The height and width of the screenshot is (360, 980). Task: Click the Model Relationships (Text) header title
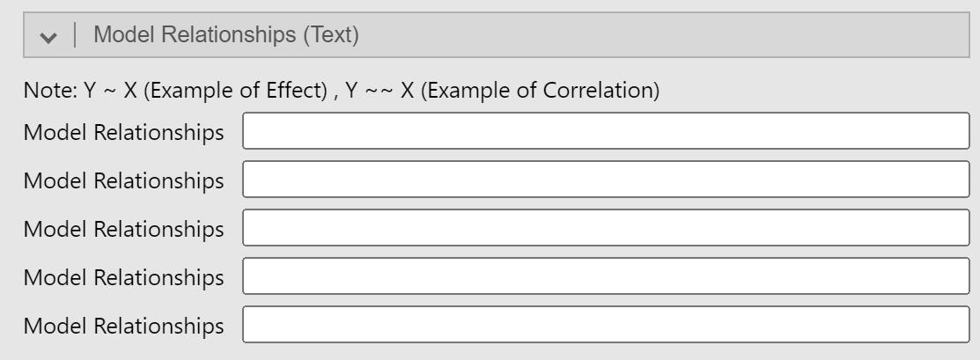tap(226, 35)
